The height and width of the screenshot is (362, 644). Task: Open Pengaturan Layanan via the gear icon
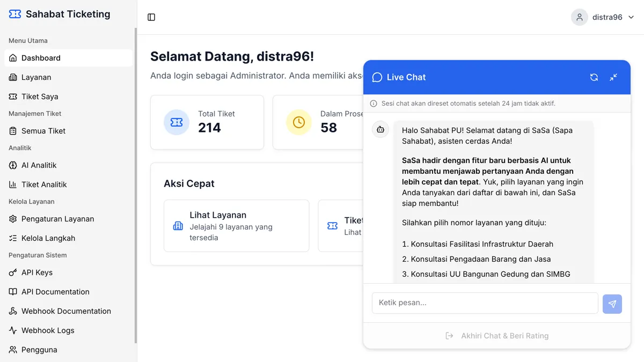coord(12,219)
